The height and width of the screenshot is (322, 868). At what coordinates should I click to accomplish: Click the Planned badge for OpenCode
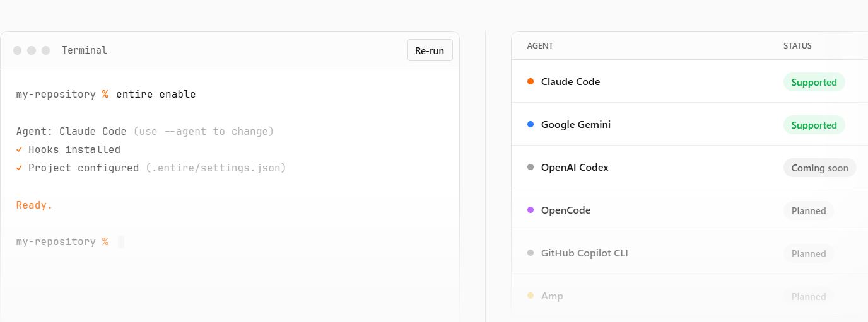(x=809, y=210)
